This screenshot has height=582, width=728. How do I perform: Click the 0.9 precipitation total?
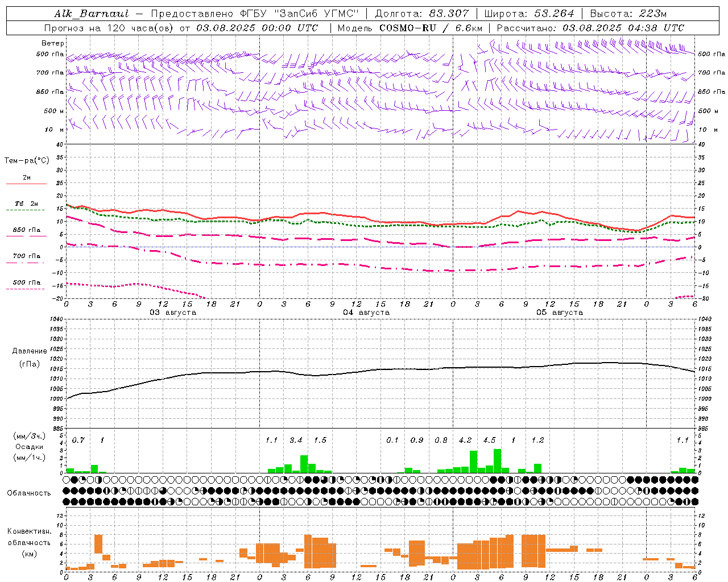tap(417, 440)
